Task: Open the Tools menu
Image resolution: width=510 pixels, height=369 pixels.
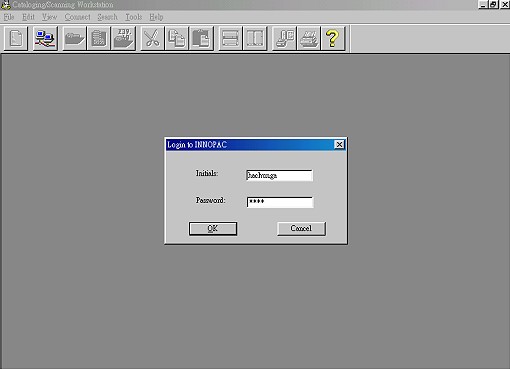Action: click(x=134, y=17)
